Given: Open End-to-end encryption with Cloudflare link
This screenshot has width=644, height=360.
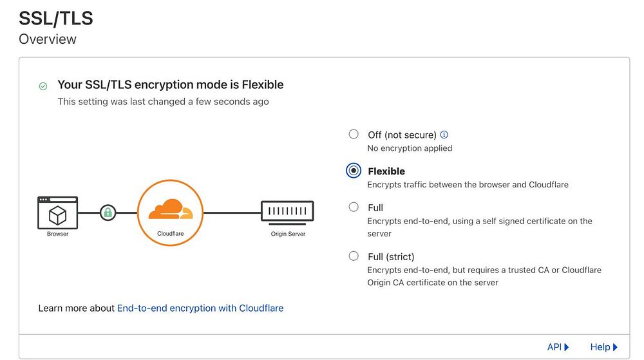Looking at the screenshot, I should pos(200,308).
